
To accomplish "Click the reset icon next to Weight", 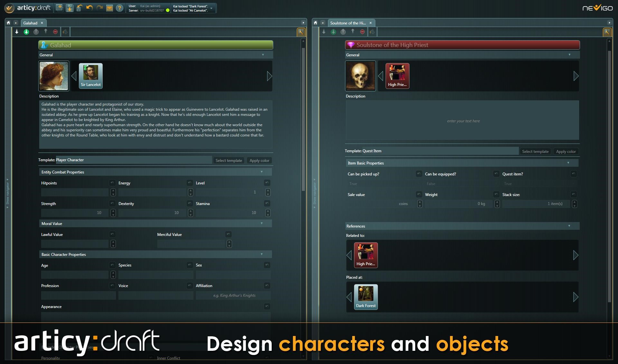I will (x=496, y=194).
